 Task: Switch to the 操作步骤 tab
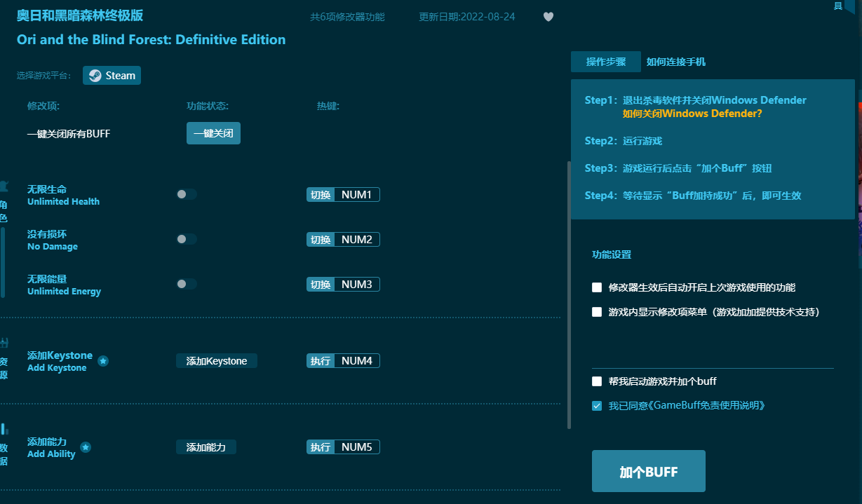pos(606,62)
